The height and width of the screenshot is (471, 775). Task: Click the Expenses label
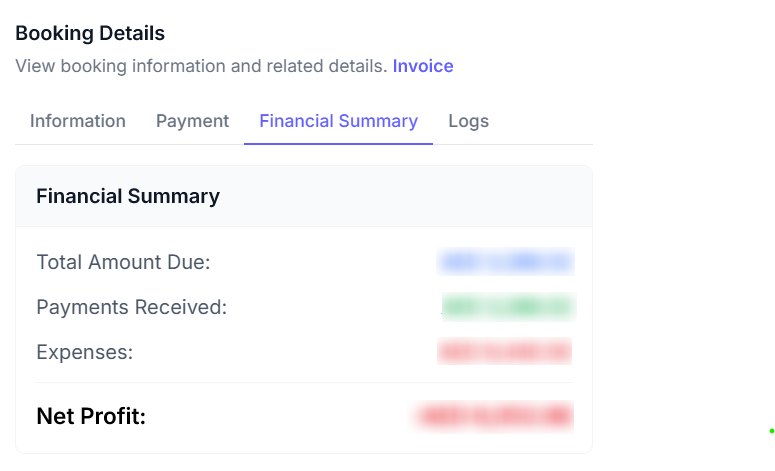[x=84, y=352]
